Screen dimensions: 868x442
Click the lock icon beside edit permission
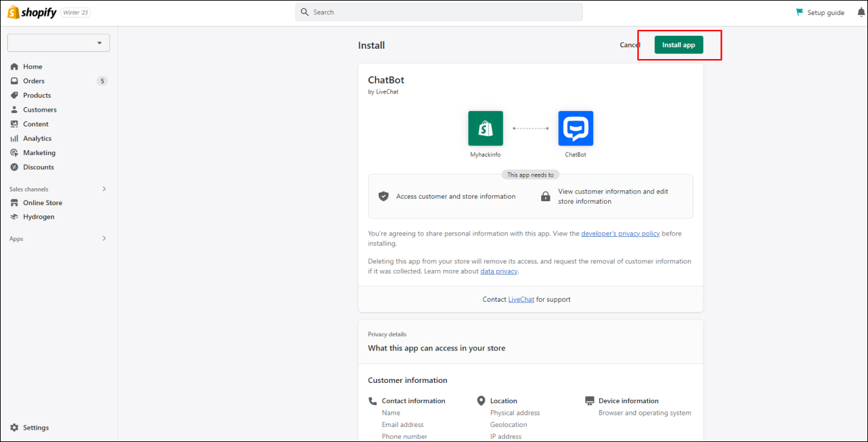pos(546,196)
